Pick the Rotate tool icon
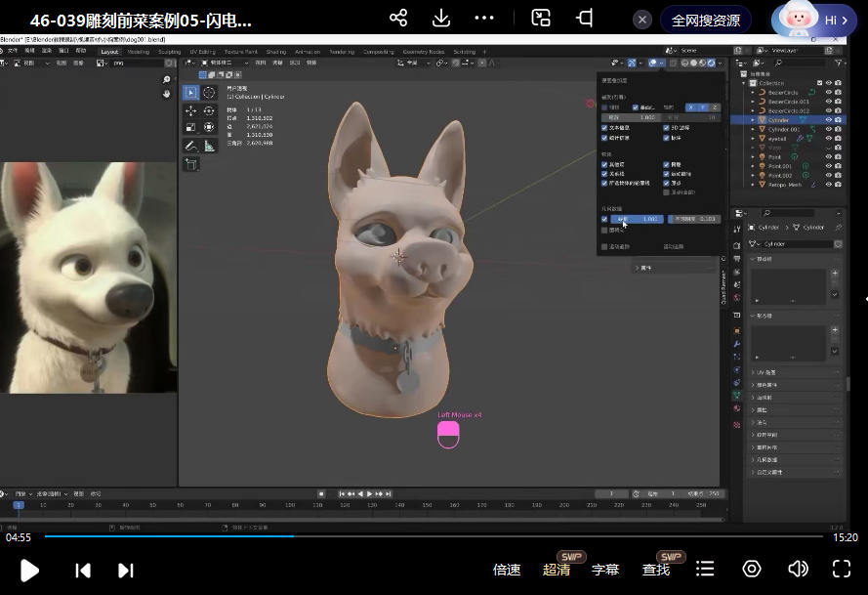 (x=209, y=111)
